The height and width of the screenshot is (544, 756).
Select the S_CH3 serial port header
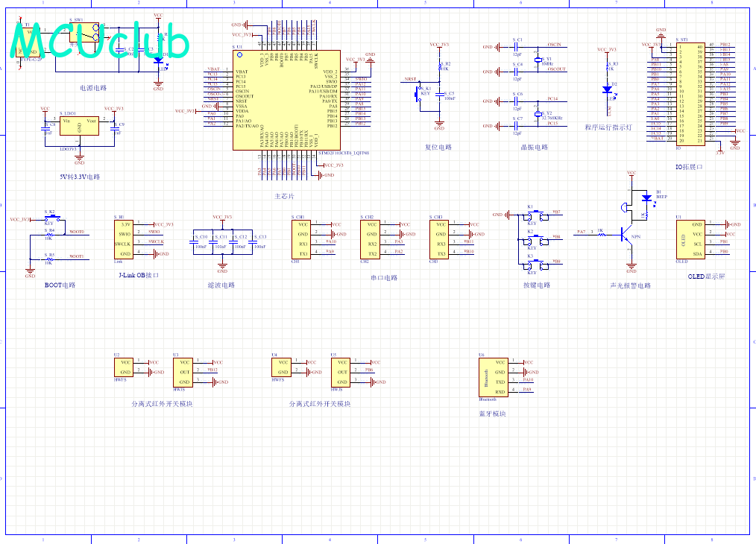(x=439, y=239)
